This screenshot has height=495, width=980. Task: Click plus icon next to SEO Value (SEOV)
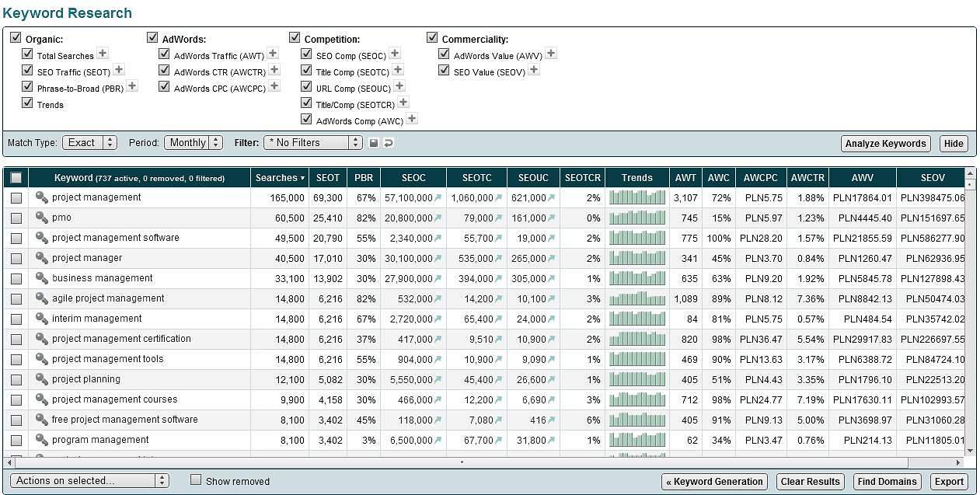tap(534, 70)
